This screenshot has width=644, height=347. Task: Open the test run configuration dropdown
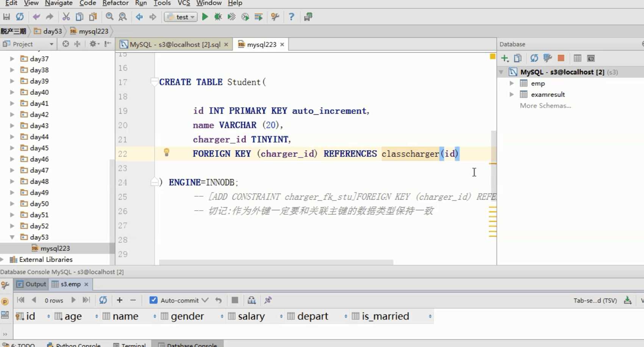pos(181,17)
